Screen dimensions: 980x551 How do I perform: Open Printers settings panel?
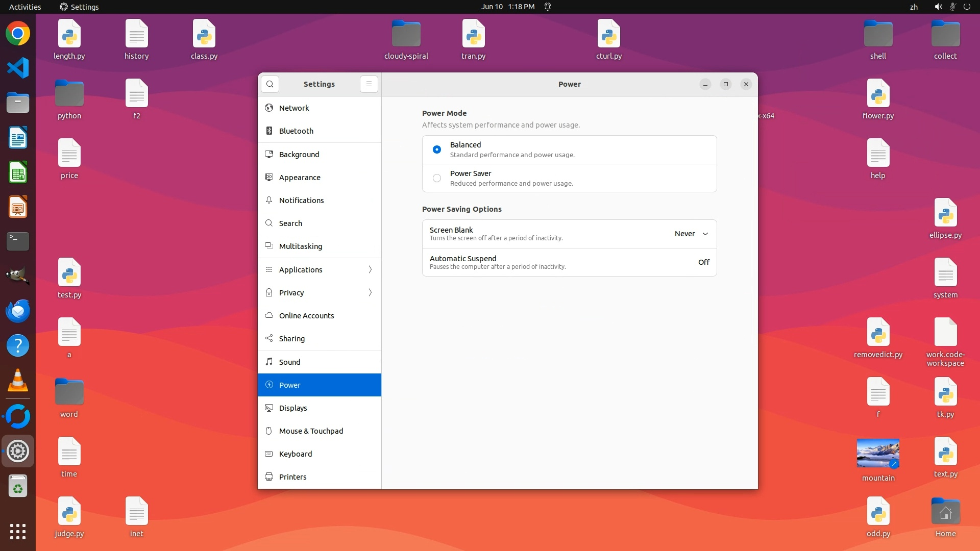292,477
